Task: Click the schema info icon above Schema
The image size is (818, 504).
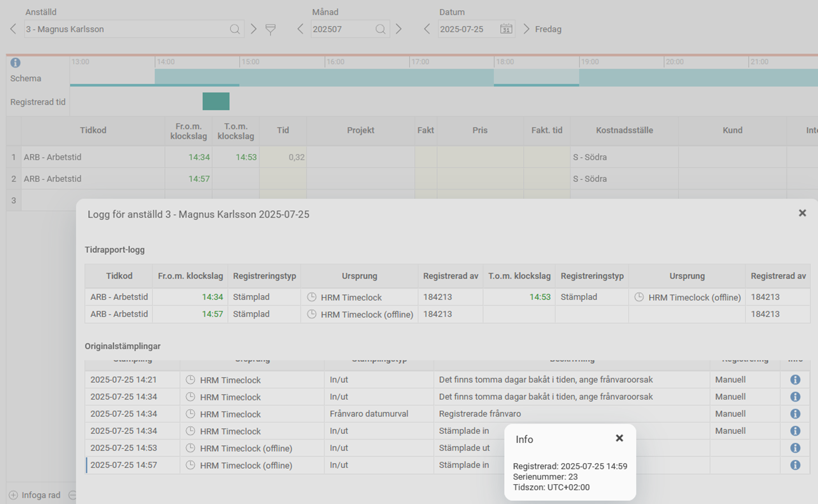Action: click(x=15, y=62)
